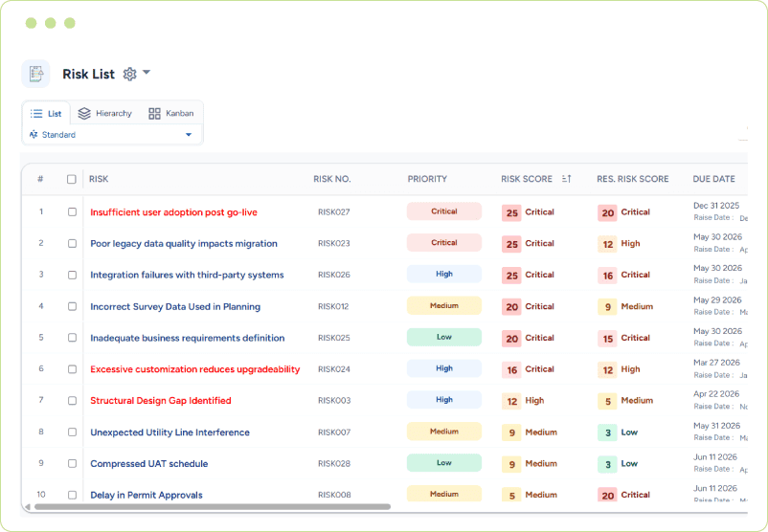768x532 pixels.
Task: Switch to the Hierarchy view tab
Action: (x=104, y=114)
